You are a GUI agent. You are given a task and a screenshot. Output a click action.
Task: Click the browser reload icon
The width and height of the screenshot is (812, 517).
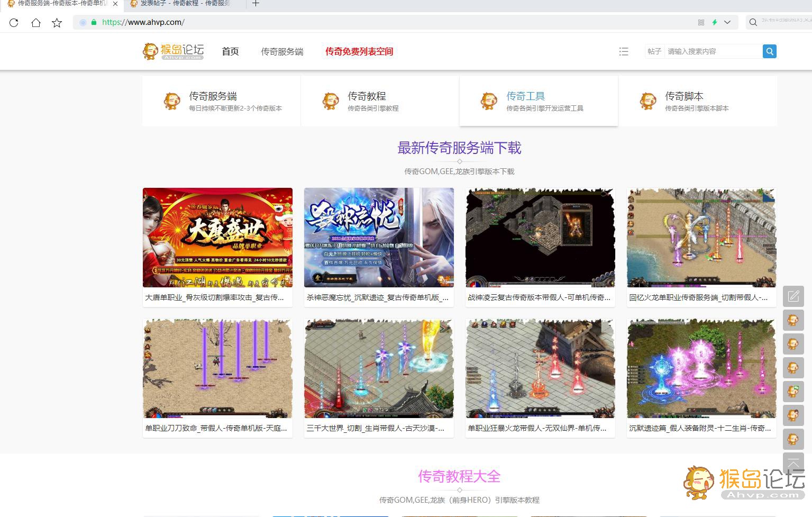pos(14,22)
